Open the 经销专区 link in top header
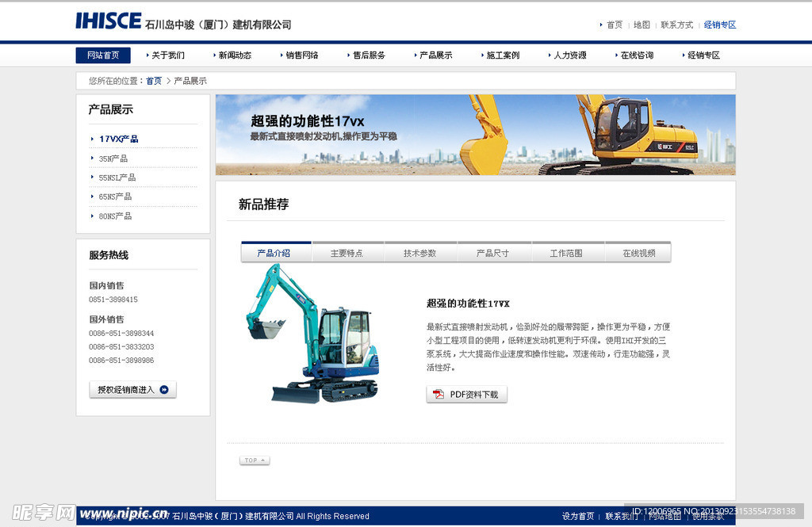 click(x=720, y=25)
